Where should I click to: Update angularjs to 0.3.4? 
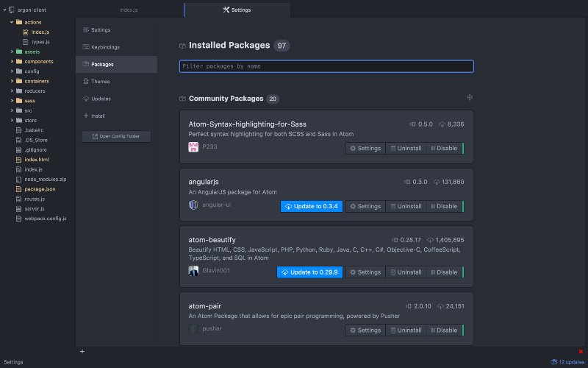[x=312, y=207]
